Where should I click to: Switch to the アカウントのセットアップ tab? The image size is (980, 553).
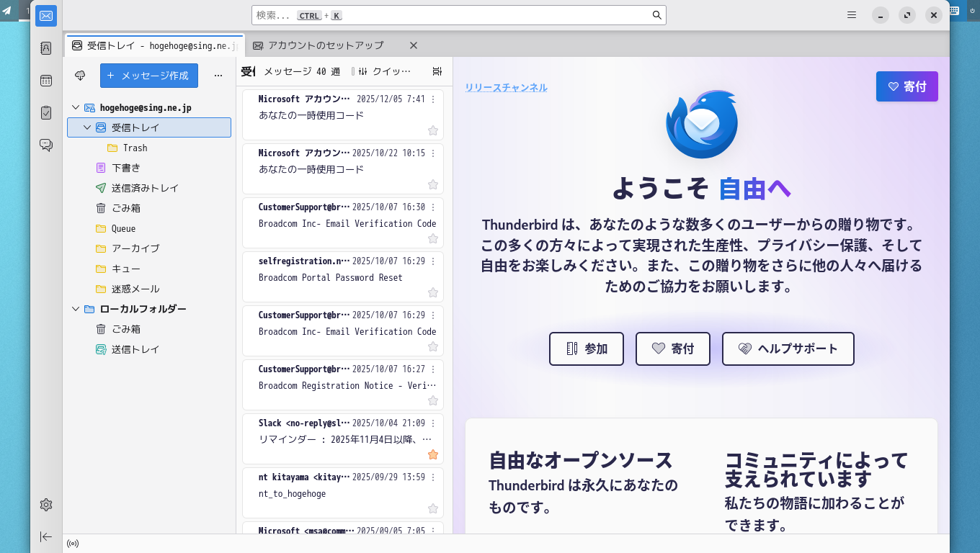click(x=326, y=45)
